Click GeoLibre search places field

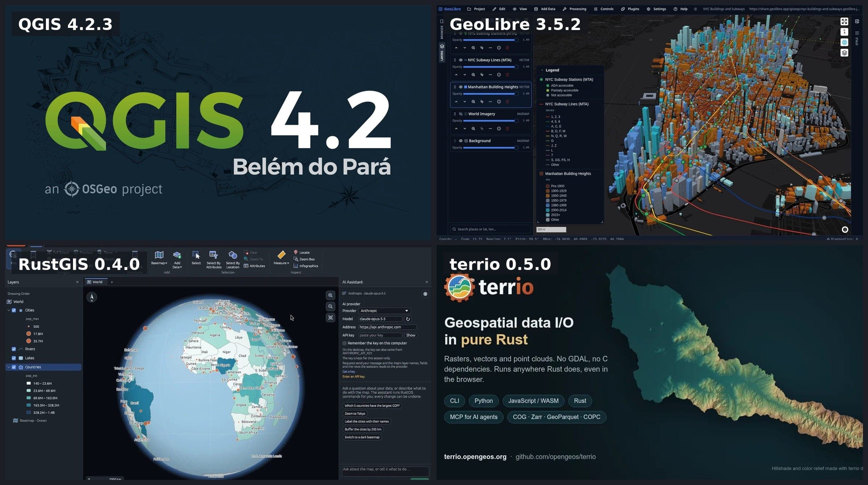[x=491, y=229]
